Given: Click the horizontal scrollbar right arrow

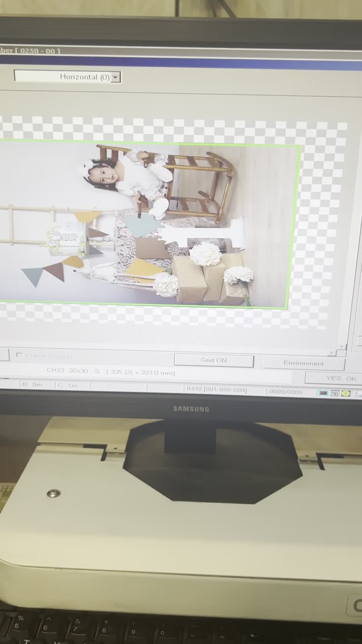Looking at the screenshot, I should point(332,353).
